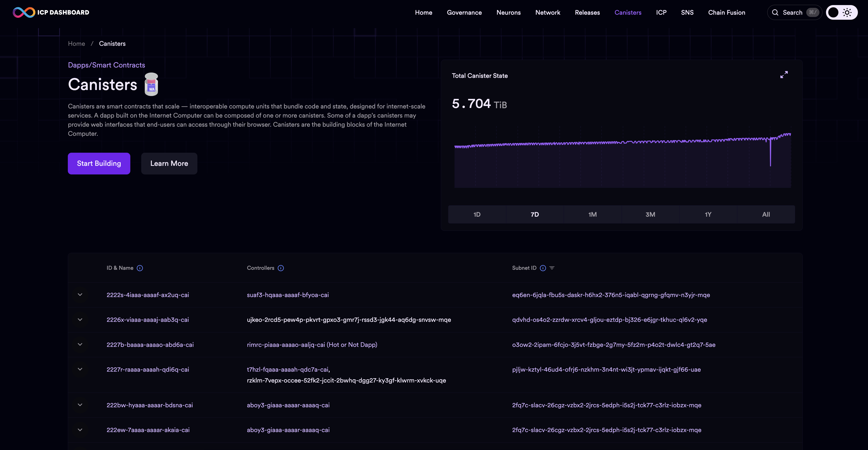Click the canister jar icon beside the heading
The image size is (868, 450).
point(151,84)
